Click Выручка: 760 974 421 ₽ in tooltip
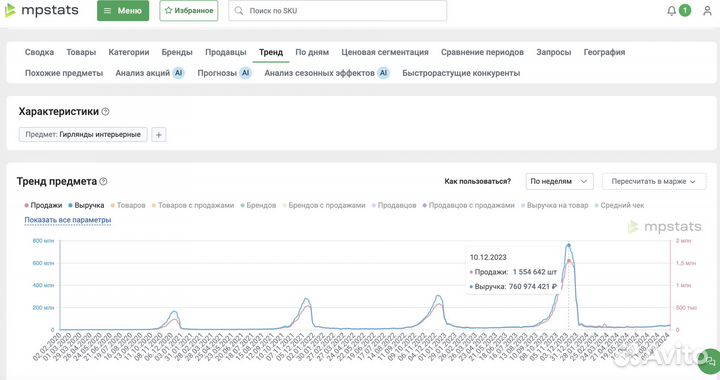The height and width of the screenshot is (380, 720). pos(513,286)
